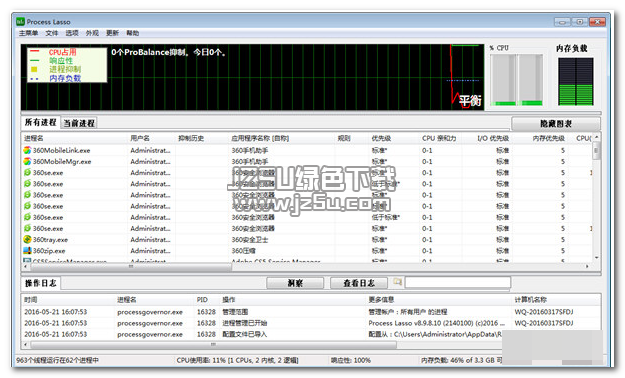Image resolution: width=625 pixels, height=378 pixels.
Task: Click the 抑制历史 column header
Action: (191, 138)
